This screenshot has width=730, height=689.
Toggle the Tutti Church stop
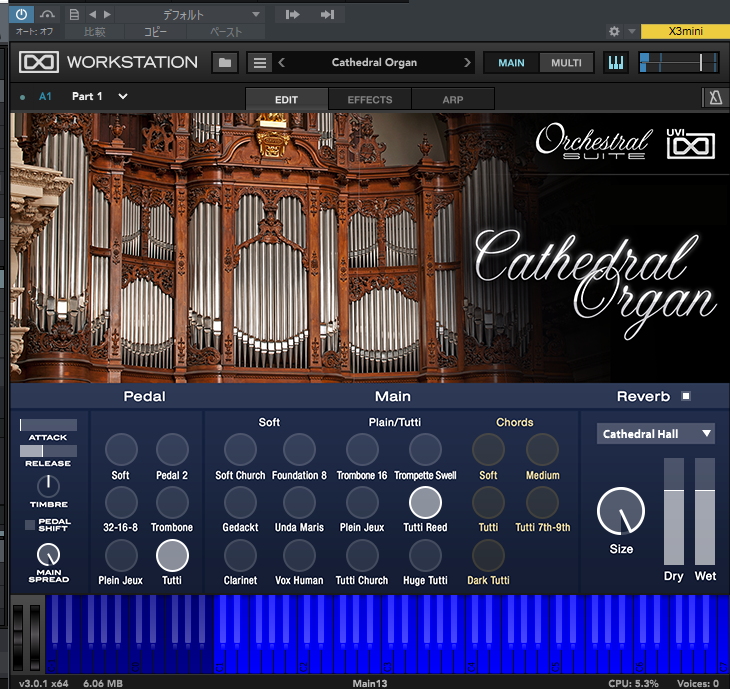pyautogui.click(x=362, y=555)
